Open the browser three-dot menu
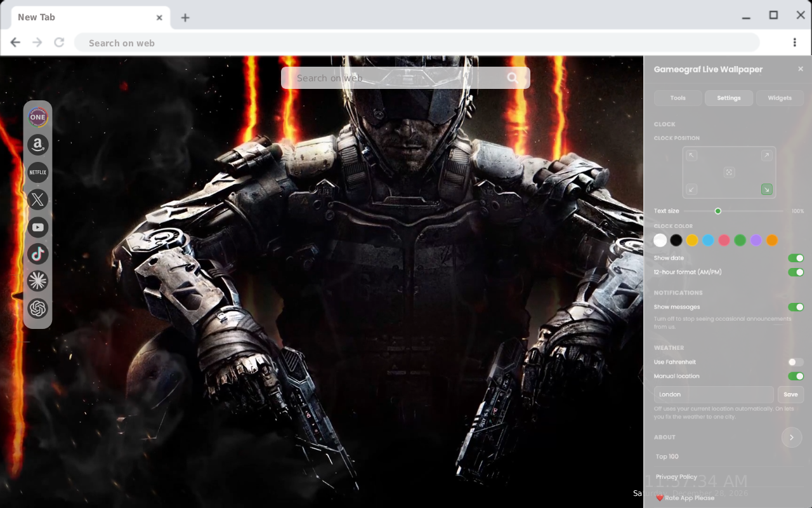This screenshot has height=508, width=812. pyautogui.click(x=794, y=43)
